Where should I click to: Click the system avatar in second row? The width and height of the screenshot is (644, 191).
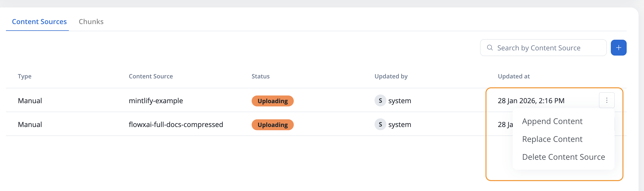[380, 125]
